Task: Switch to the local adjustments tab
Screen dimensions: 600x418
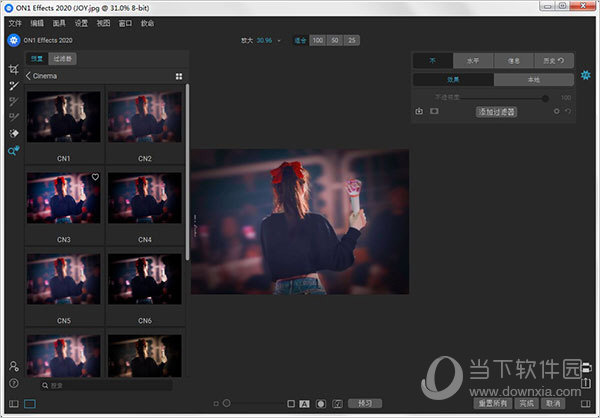Action: pos(534,80)
